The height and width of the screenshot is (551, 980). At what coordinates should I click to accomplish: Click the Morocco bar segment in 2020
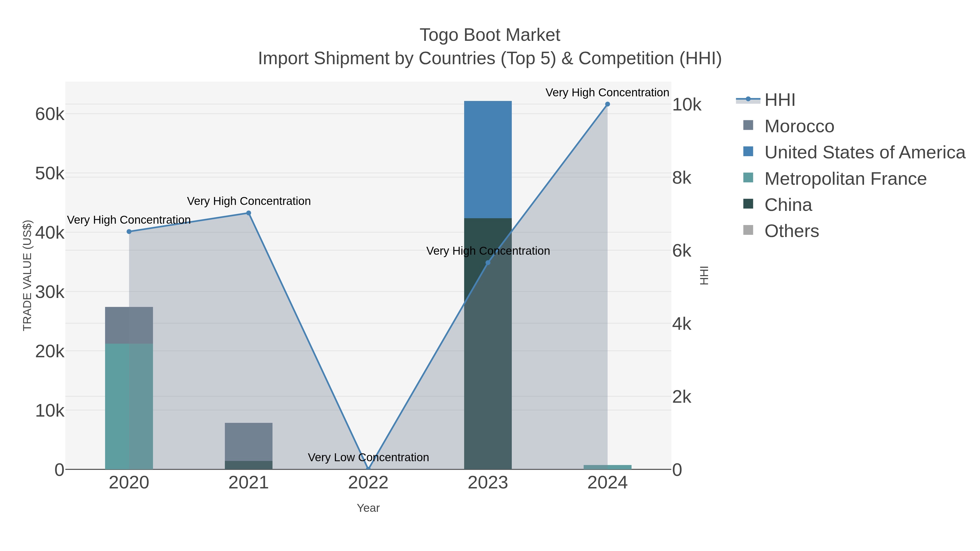(x=129, y=325)
